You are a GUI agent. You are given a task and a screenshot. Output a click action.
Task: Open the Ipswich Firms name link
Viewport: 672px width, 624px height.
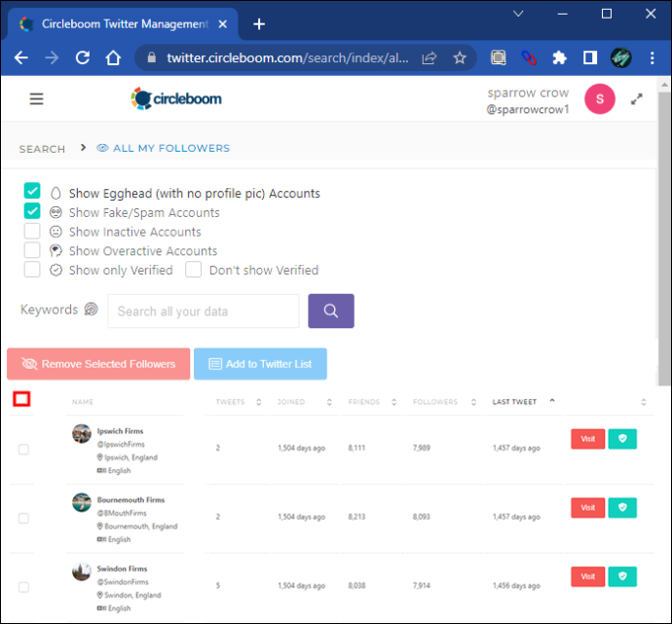(120, 431)
